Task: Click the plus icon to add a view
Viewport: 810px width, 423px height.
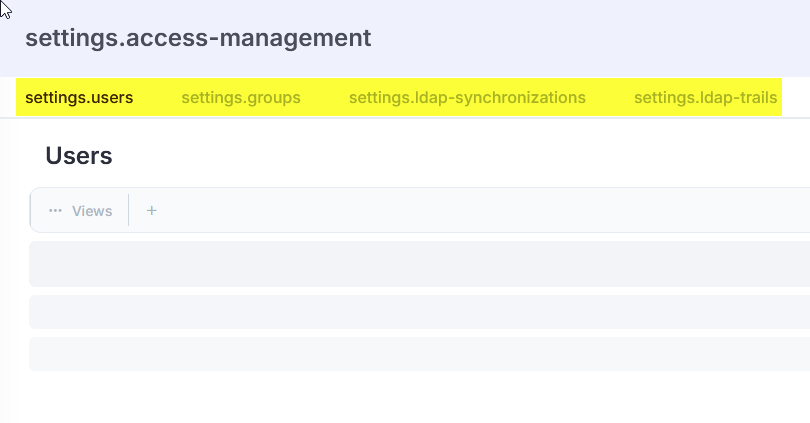Action: [x=152, y=211]
